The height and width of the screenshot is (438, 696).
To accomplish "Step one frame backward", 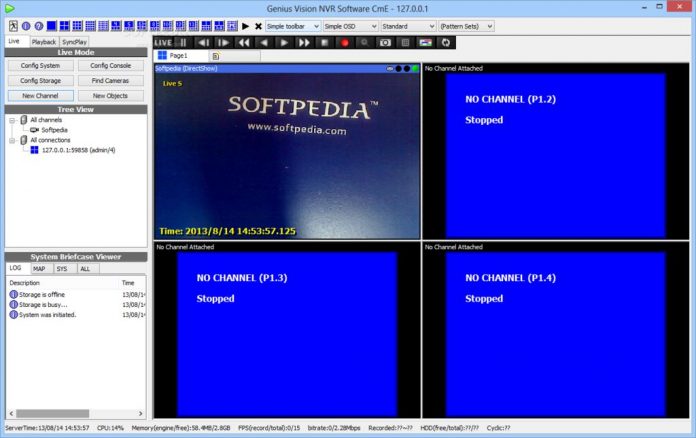I will (x=203, y=43).
